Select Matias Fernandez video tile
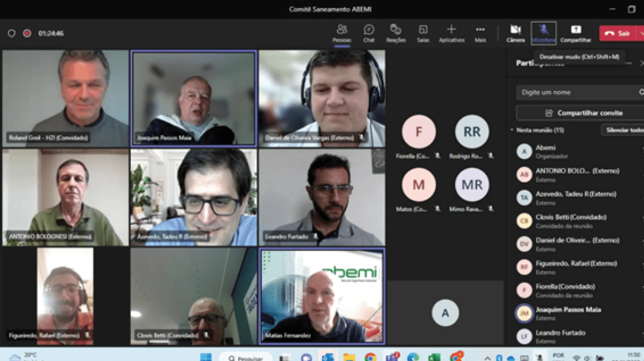 [323, 296]
